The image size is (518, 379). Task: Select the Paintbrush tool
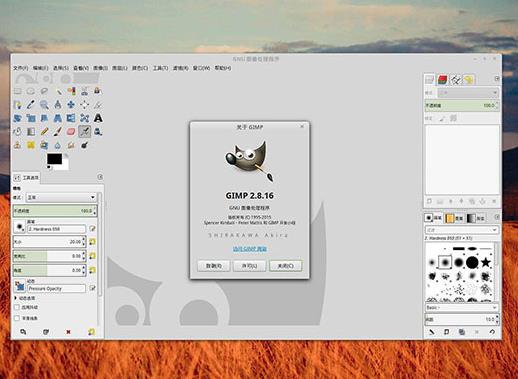pos(58,132)
